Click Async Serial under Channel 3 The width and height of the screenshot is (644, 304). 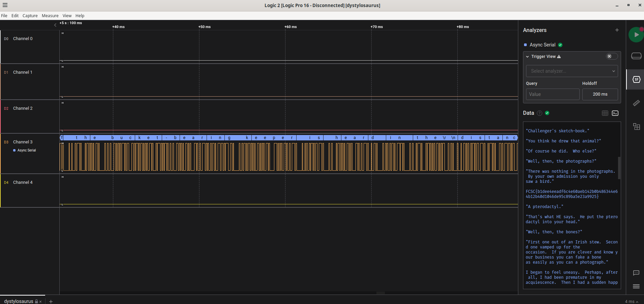[27, 150]
